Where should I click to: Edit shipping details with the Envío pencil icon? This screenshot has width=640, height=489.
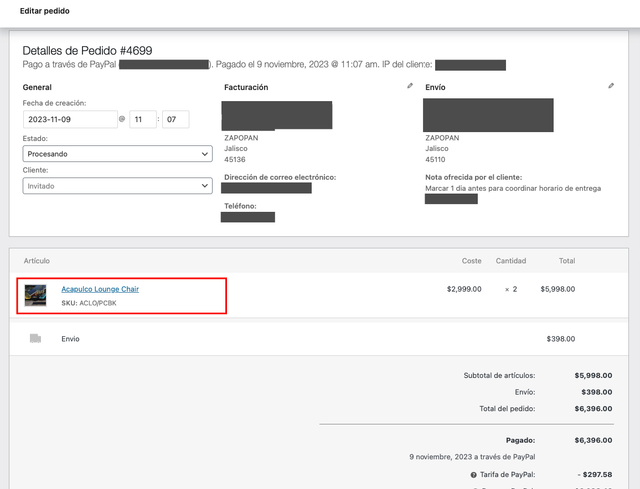(611, 86)
